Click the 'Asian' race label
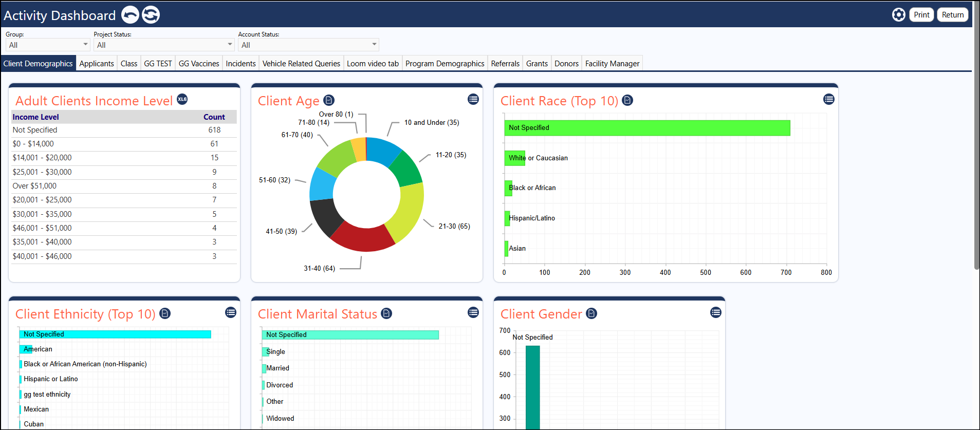The width and height of the screenshot is (980, 430). click(x=517, y=248)
